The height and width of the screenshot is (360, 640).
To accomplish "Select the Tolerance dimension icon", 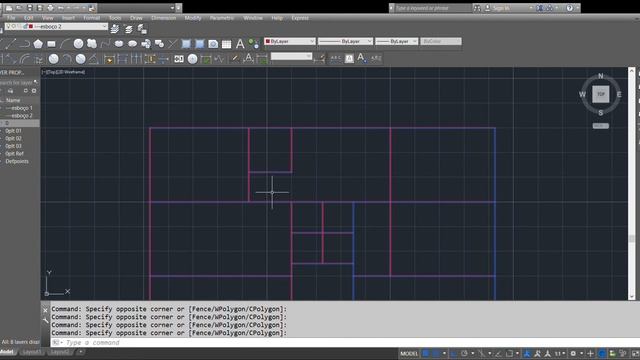I will point(179,59).
